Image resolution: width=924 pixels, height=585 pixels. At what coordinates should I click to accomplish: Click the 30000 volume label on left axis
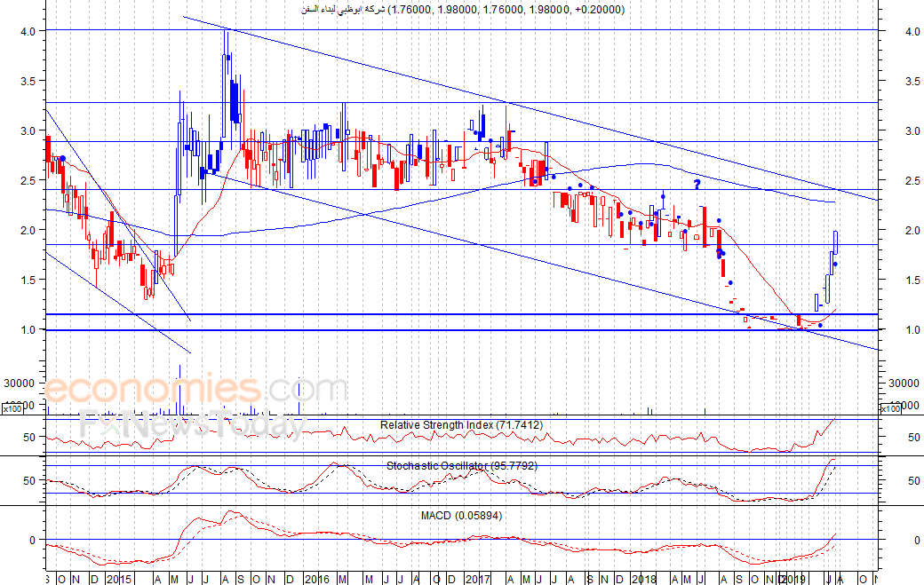point(20,383)
